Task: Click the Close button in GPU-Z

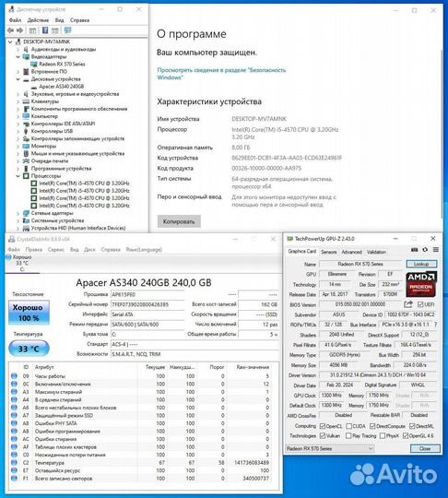Action: click(425, 448)
